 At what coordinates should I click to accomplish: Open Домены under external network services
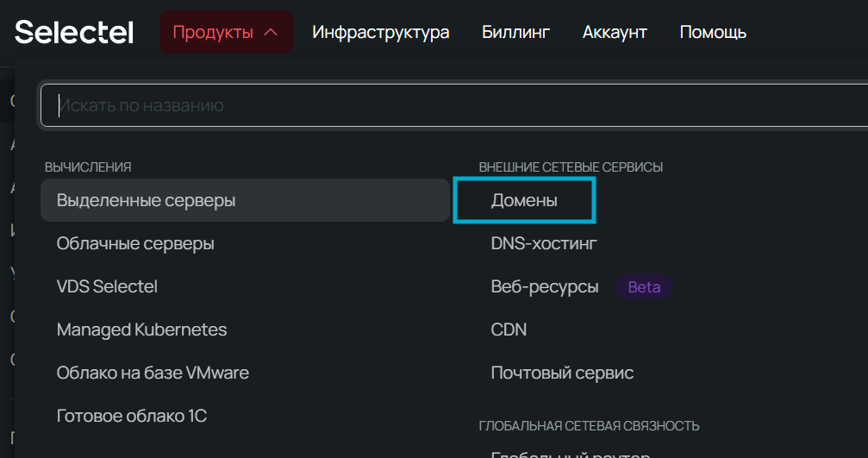pos(524,200)
